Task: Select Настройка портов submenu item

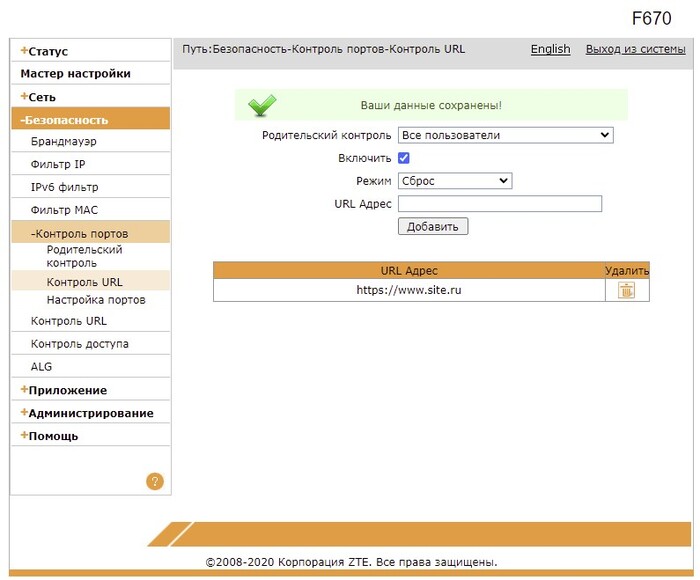Action: (x=96, y=300)
